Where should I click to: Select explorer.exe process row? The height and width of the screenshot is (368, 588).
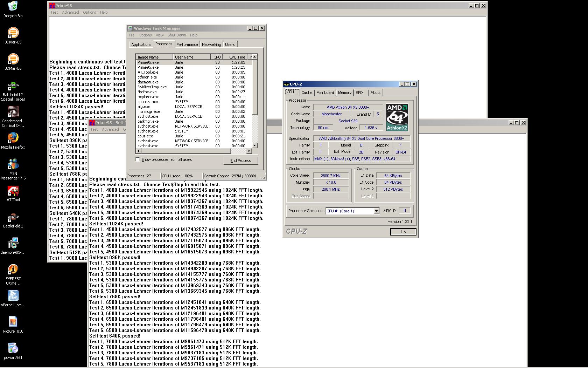(x=194, y=97)
